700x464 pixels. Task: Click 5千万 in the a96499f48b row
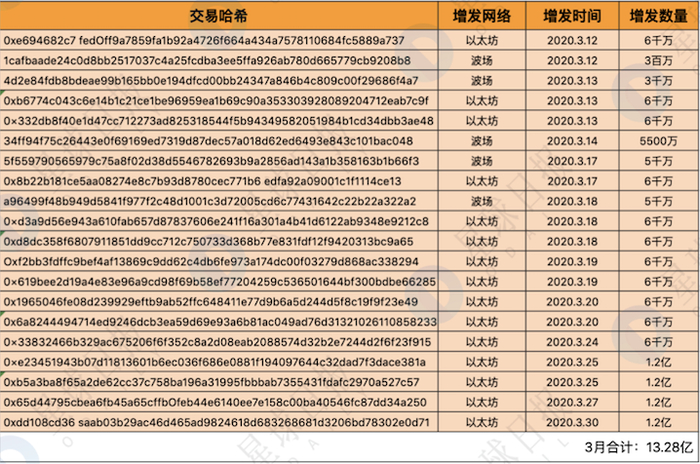658,201
